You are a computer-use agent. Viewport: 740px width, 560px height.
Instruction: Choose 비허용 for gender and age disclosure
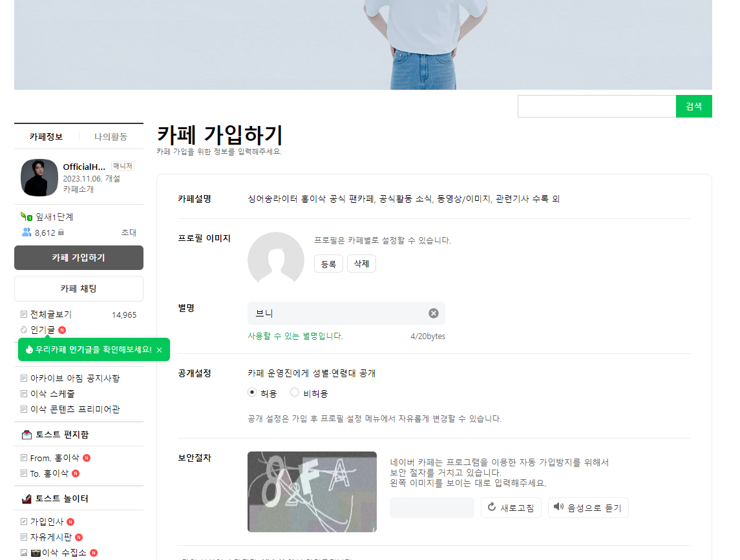pos(295,391)
